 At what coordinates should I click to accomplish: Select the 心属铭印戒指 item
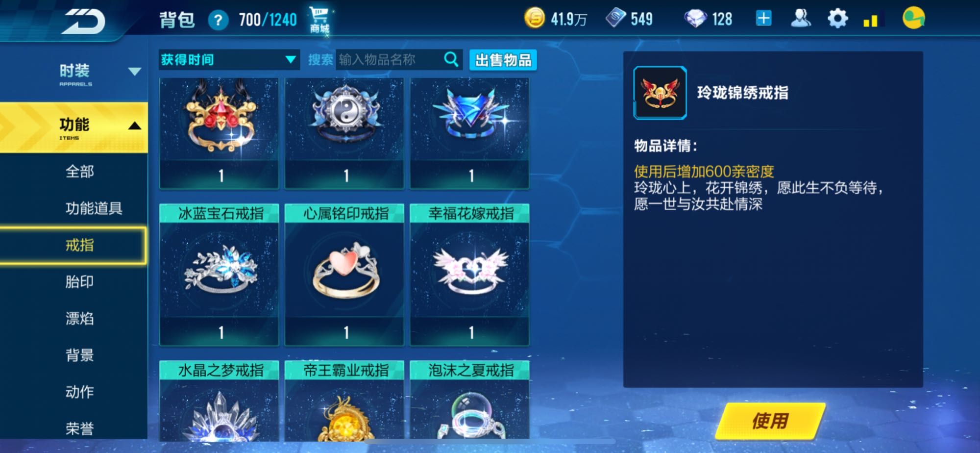(x=344, y=275)
